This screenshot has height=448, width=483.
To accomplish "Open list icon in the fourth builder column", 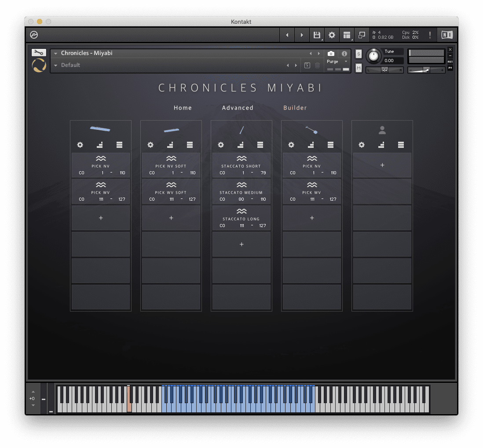I will pyautogui.click(x=330, y=145).
